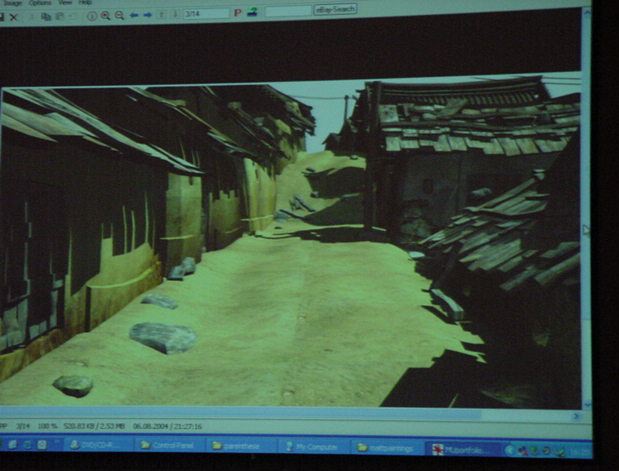Image resolution: width=619 pixels, height=471 pixels.
Task: Click the vertical scrollbar down arrow
Action: (x=587, y=404)
